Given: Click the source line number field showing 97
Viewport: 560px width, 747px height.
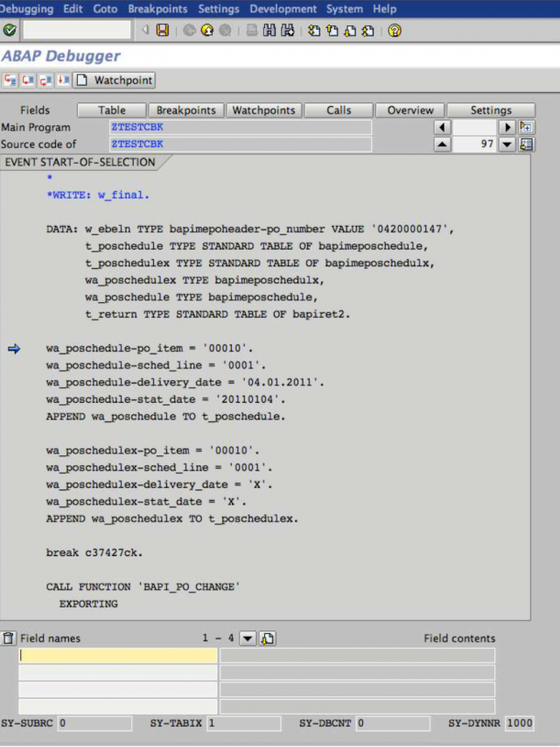Looking at the screenshot, I should click(x=475, y=144).
